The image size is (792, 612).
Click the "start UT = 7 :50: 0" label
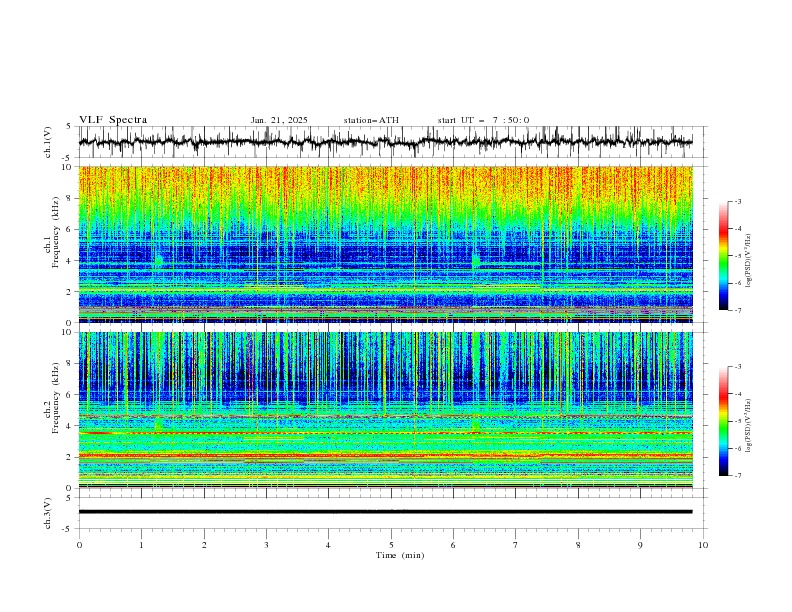(x=483, y=120)
